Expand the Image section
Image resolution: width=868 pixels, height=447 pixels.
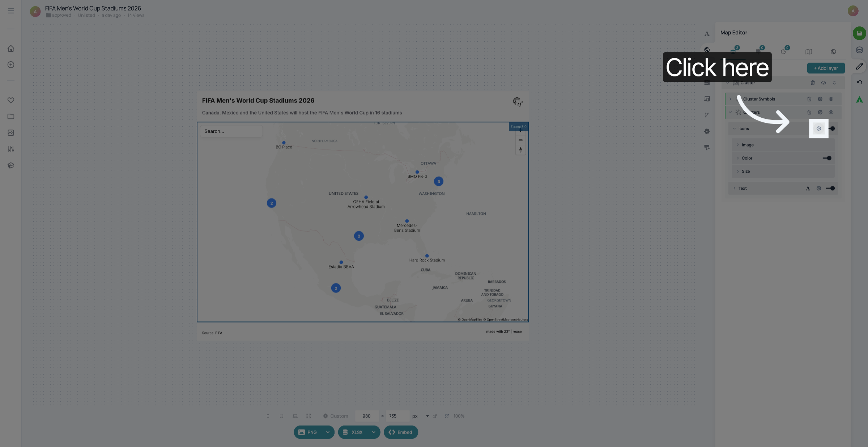point(738,145)
